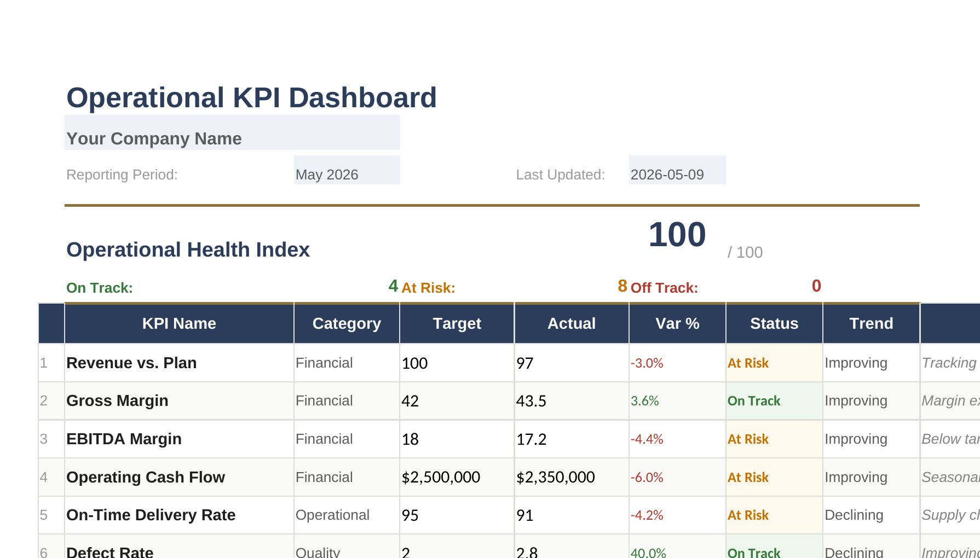Click the At Risk count 8
The height and width of the screenshot is (558, 980).
[x=622, y=286]
